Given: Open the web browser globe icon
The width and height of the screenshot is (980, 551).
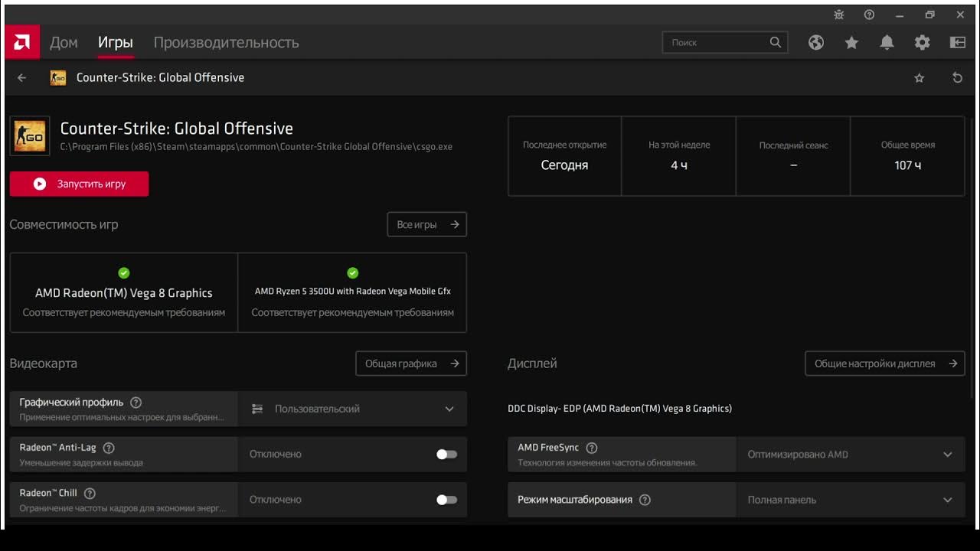Looking at the screenshot, I should point(816,43).
